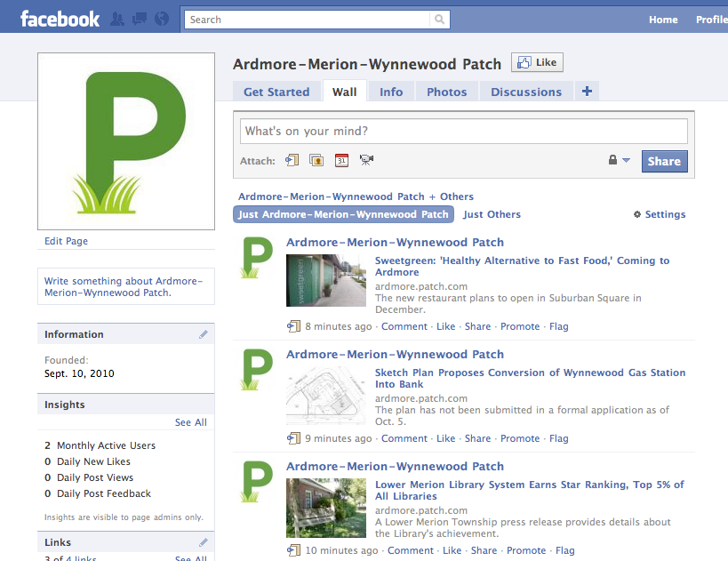The width and height of the screenshot is (728, 561).
Task: Select Ardmore-Merion-Wynnewood Patch + Others filter
Action: (356, 196)
